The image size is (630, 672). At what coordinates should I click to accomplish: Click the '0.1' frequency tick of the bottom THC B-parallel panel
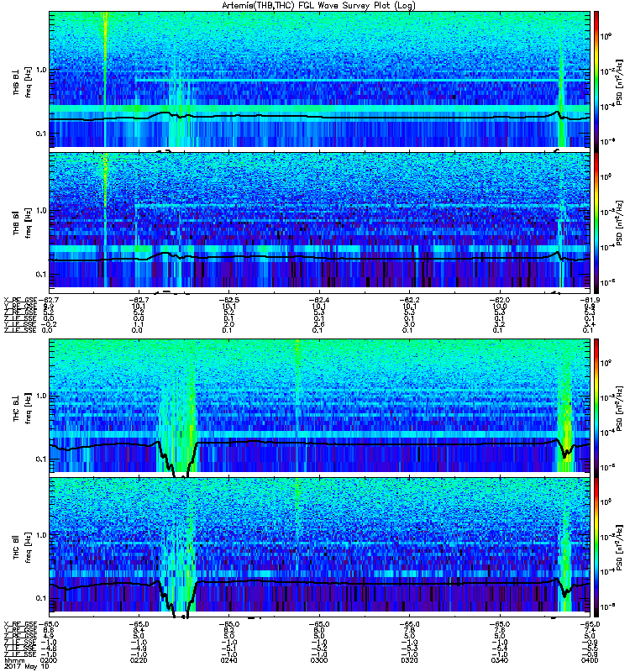40,598
